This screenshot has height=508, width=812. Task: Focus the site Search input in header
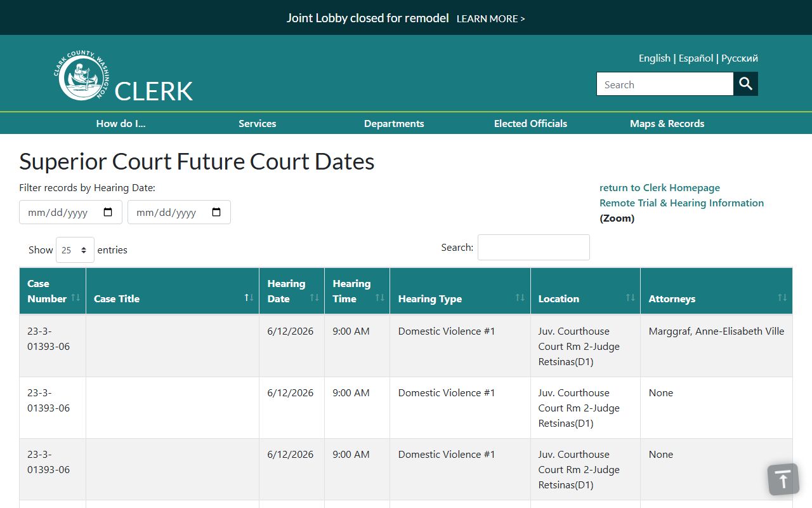click(x=665, y=84)
